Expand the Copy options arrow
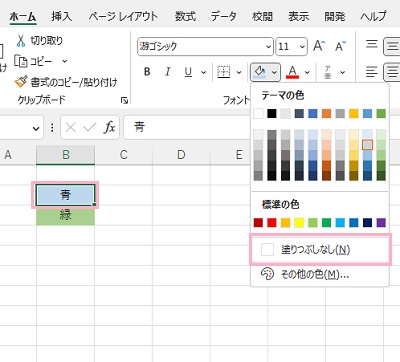The width and height of the screenshot is (400, 362). (65, 61)
